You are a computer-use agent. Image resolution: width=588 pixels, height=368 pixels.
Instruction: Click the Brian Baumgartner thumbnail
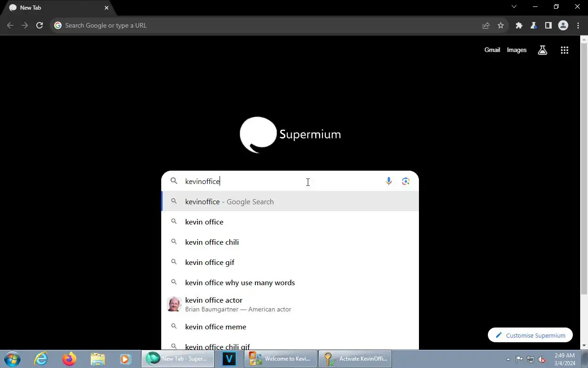[174, 304]
